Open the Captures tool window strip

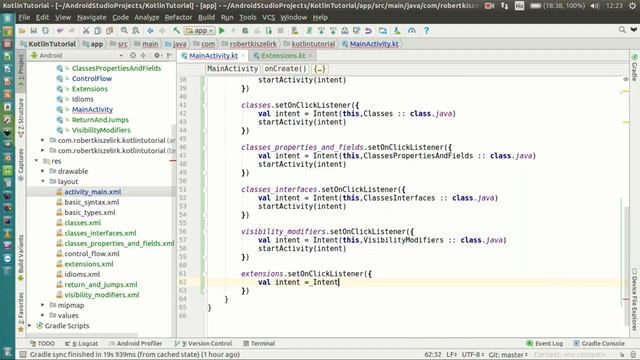(x=21, y=164)
